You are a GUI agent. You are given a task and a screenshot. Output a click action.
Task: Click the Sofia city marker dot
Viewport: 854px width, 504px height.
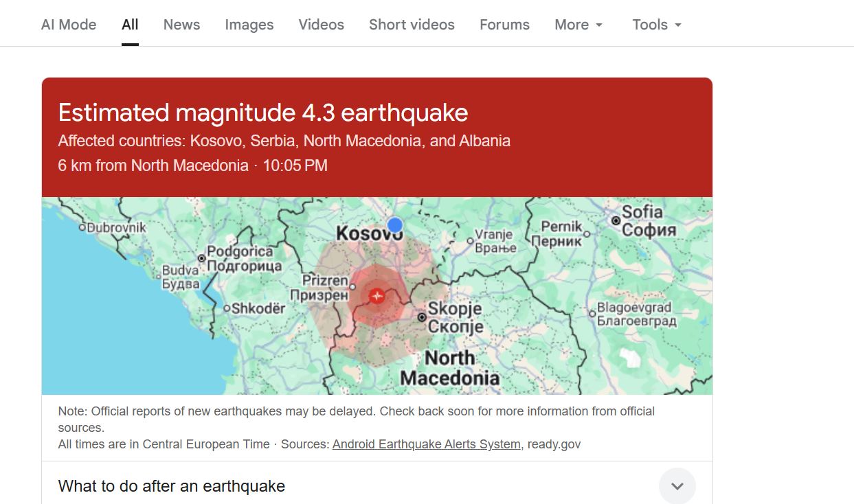(616, 220)
